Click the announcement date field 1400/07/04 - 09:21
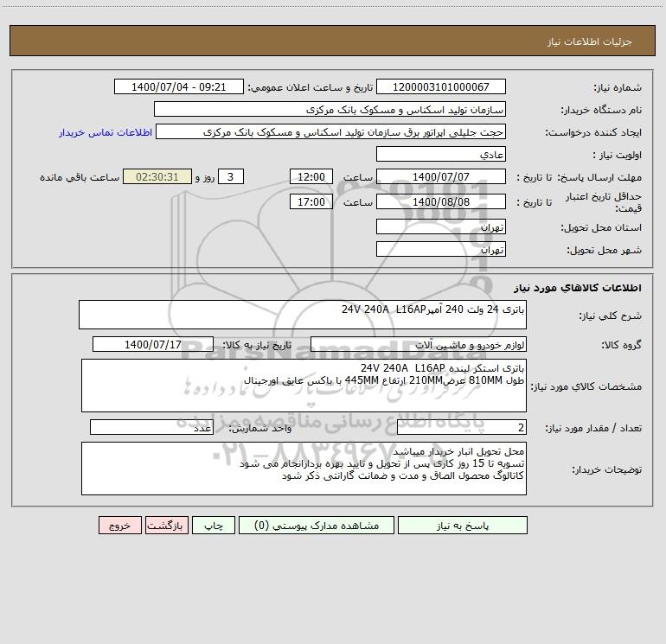The height and width of the screenshot is (644, 666). (179, 86)
